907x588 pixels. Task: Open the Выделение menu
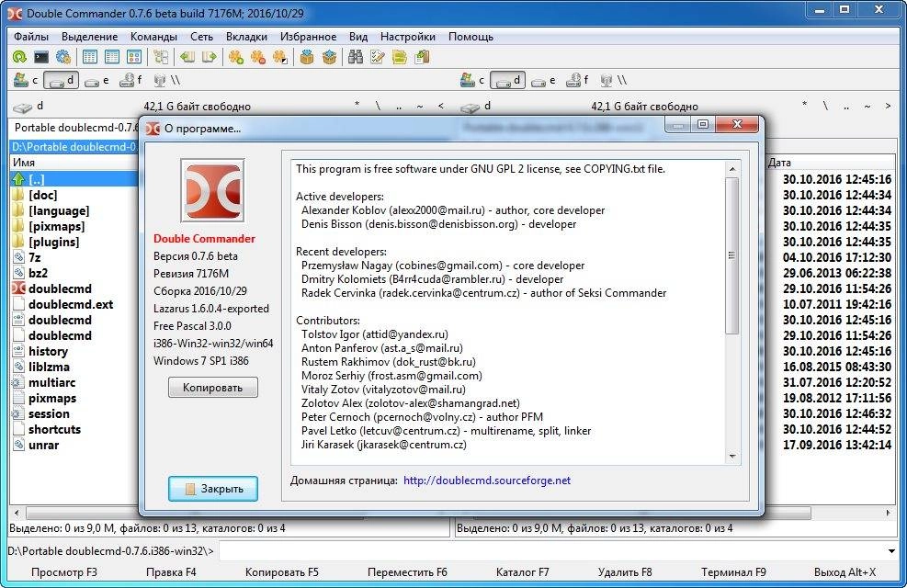(90, 37)
